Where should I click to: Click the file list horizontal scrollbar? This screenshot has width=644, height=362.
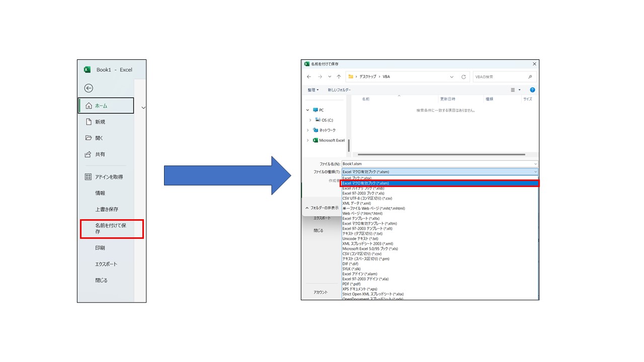coord(441,154)
